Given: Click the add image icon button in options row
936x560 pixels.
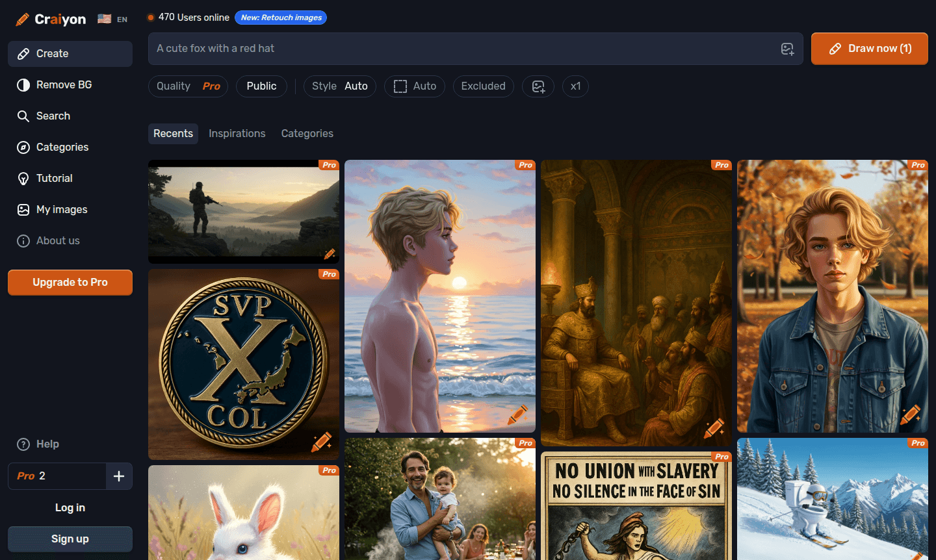Looking at the screenshot, I should click(x=538, y=86).
